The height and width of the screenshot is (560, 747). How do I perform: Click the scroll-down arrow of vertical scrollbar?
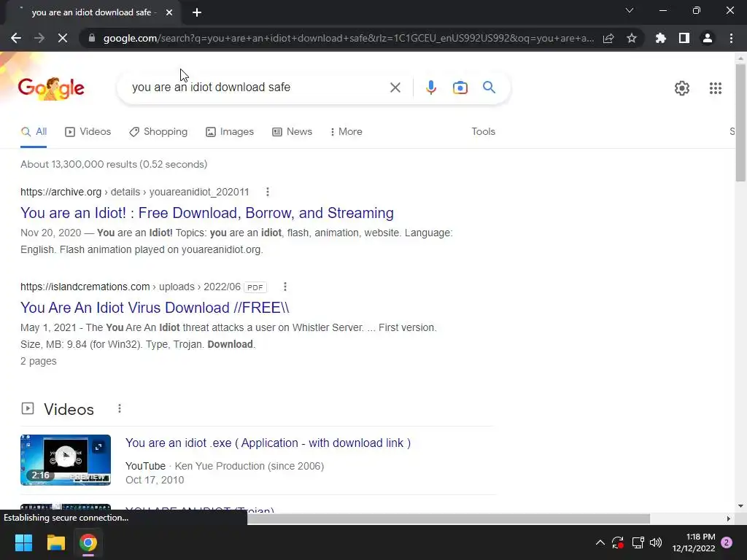pyautogui.click(x=740, y=506)
